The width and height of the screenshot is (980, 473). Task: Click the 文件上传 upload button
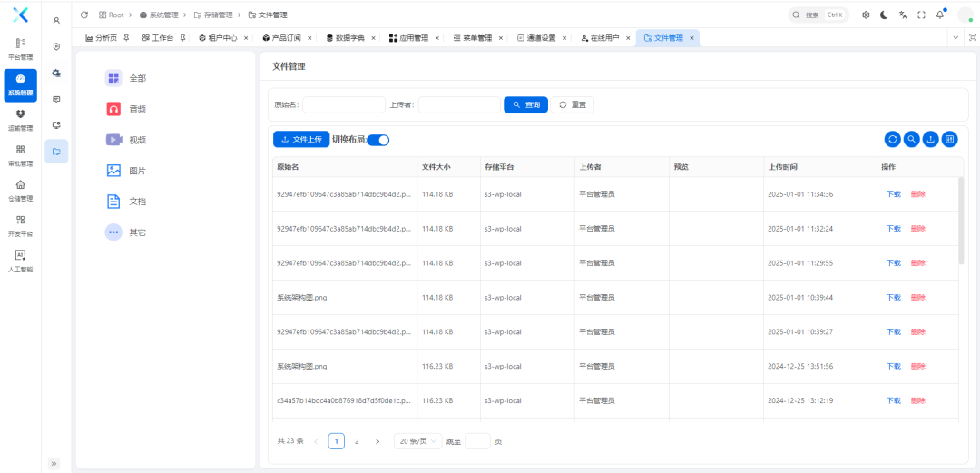[x=301, y=140]
